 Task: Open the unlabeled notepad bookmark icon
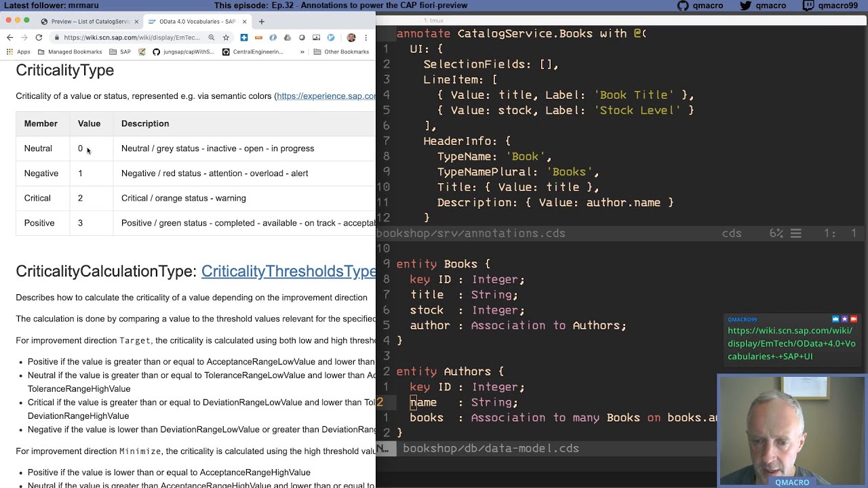142,52
